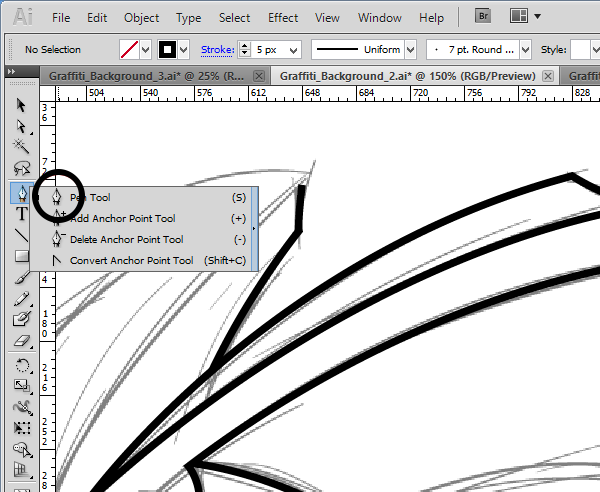Expand the stroke weight dropdown

(294, 50)
